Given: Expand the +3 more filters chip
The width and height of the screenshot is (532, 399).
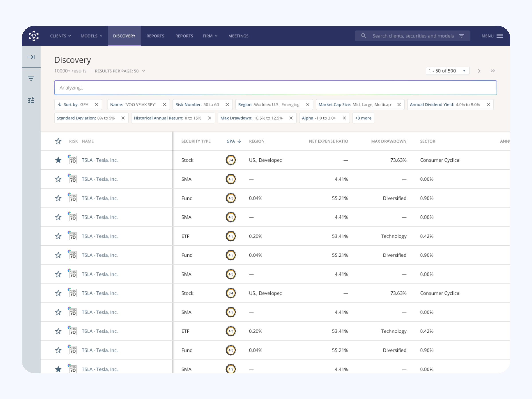Looking at the screenshot, I should 363,118.
